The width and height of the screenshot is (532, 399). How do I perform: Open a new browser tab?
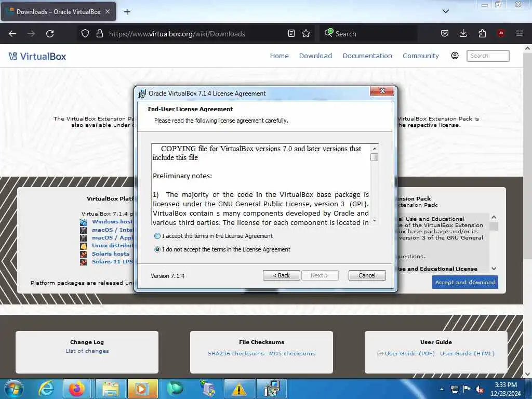[127, 12]
